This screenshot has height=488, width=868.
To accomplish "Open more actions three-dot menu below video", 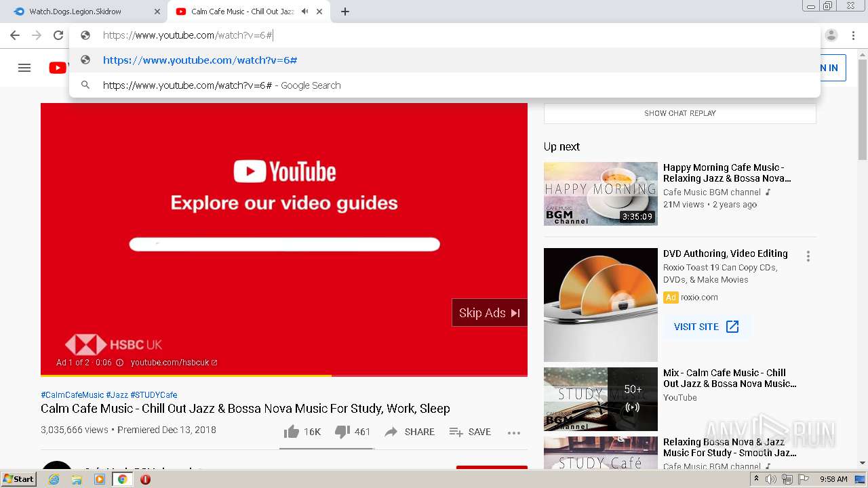I will (514, 432).
